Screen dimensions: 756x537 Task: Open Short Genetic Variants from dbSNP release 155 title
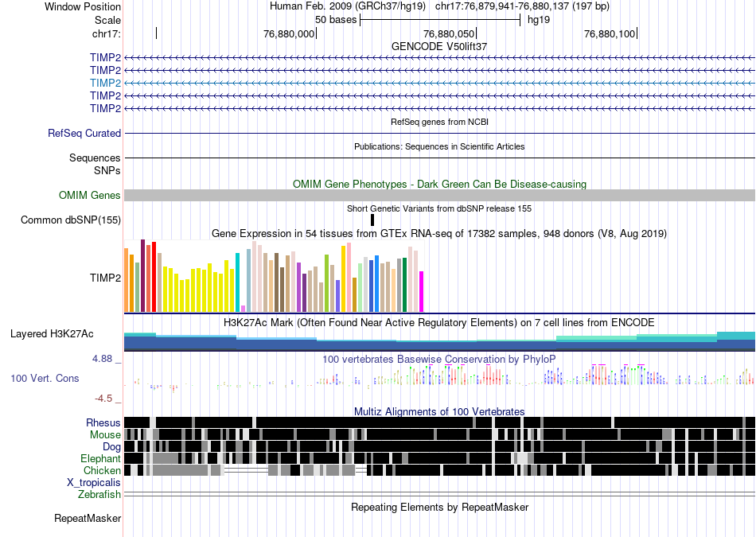pyautogui.click(x=439, y=208)
